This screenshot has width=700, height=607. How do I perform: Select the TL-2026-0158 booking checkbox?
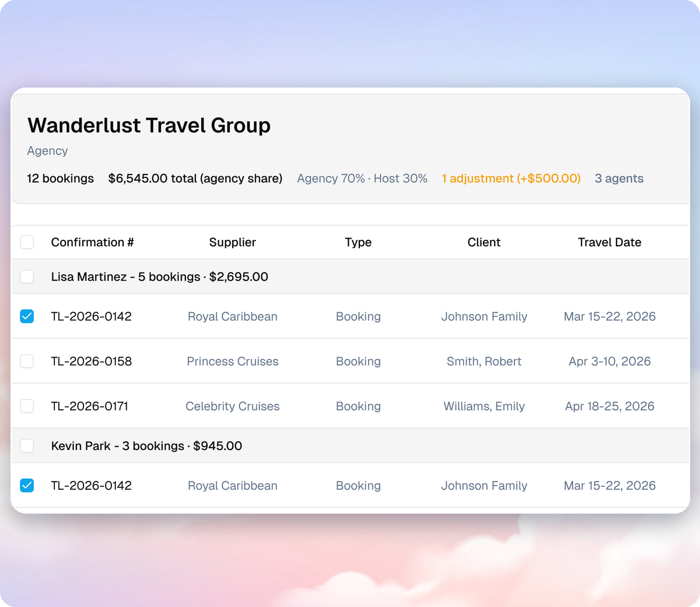(x=27, y=361)
